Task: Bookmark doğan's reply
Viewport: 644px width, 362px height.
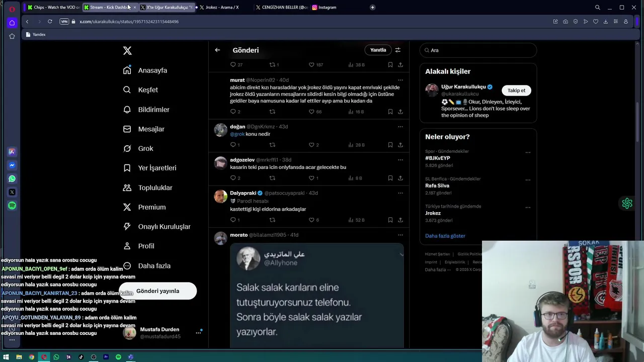Action: 390,145
